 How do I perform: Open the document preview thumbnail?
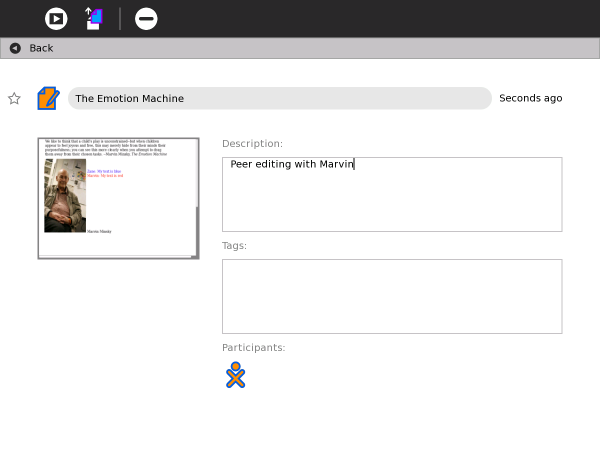pyautogui.click(x=118, y=198)
